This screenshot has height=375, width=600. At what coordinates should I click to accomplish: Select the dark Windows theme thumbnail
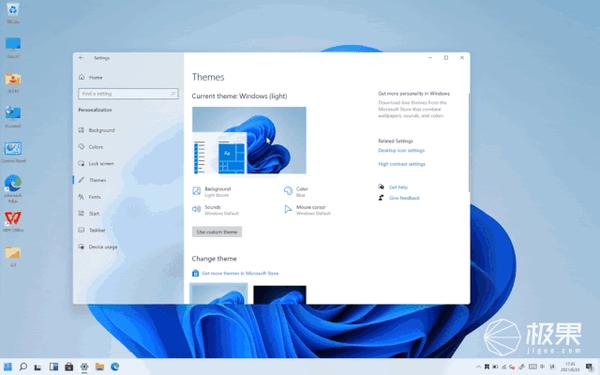[x=280, y=295]
